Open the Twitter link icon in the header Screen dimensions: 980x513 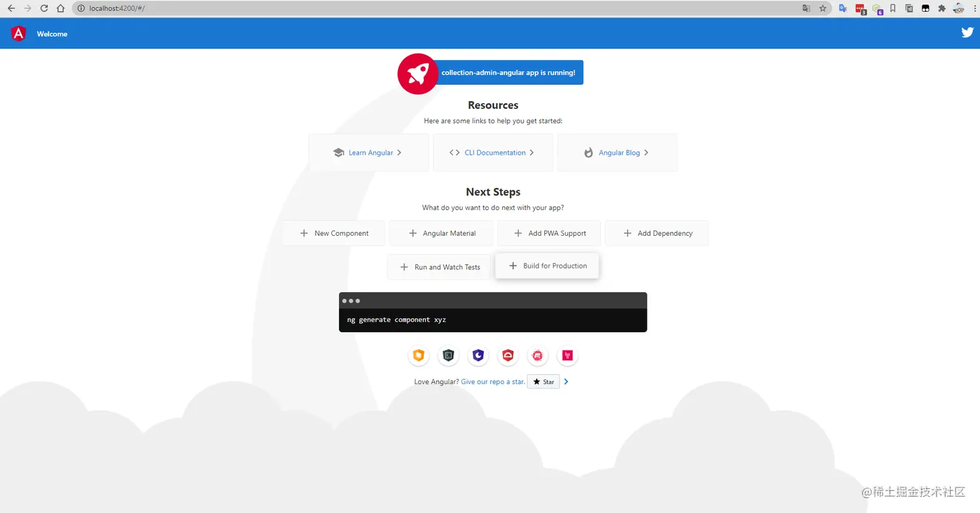(967, 33)
